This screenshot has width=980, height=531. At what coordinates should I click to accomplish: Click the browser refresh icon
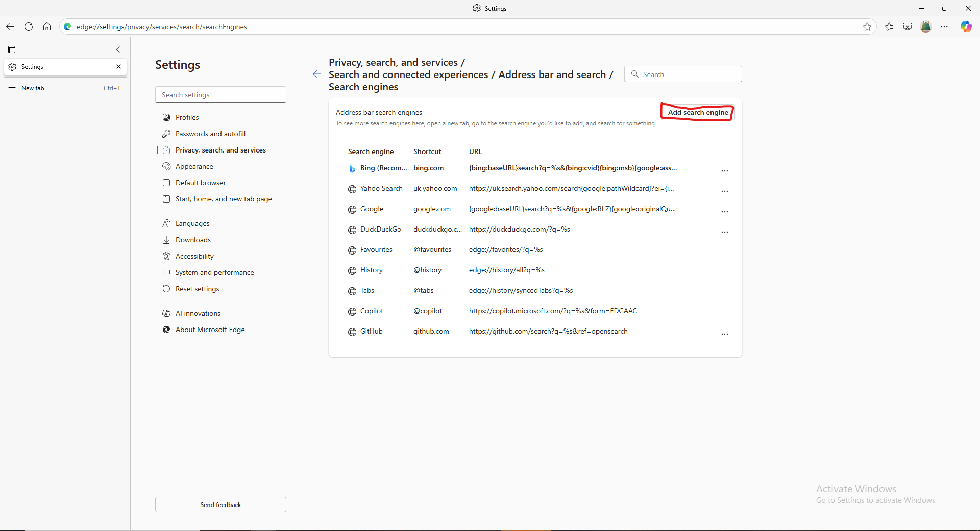pyautogui.click(x=29, y=27)
